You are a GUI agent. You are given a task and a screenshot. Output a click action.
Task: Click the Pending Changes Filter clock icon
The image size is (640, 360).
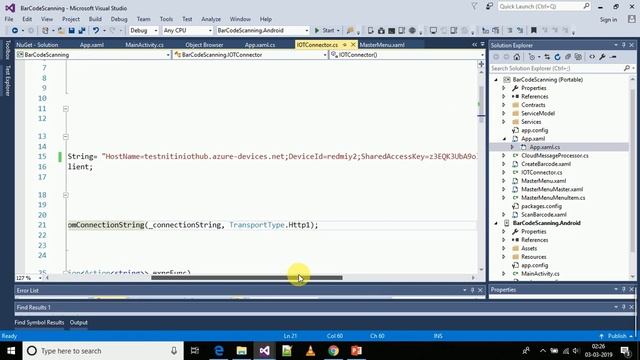[x=531, y=57]
